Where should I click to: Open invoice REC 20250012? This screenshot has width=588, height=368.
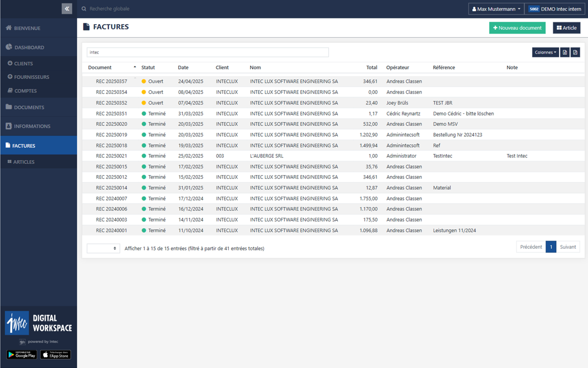(x=111, y=177)
